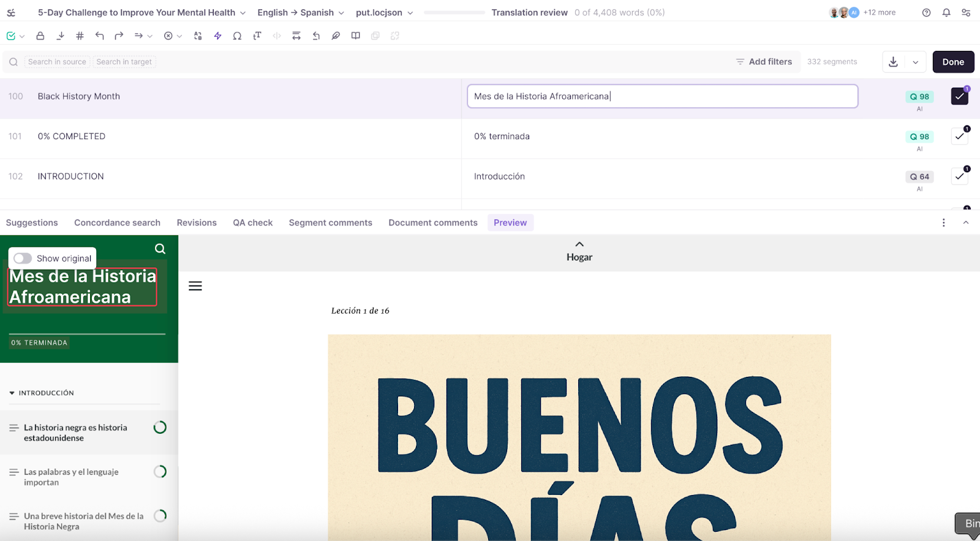The height and width of the screenshot is (541, 980).
Task: Click the change text case (tT) icon
Action: click(x=257, y=36)
